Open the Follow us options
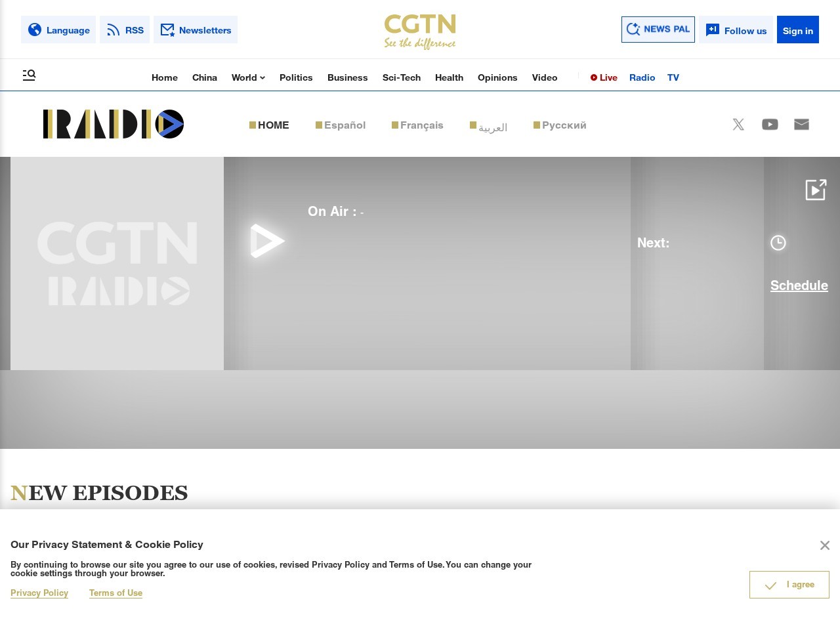840x630 pixels. coord(736,30)
